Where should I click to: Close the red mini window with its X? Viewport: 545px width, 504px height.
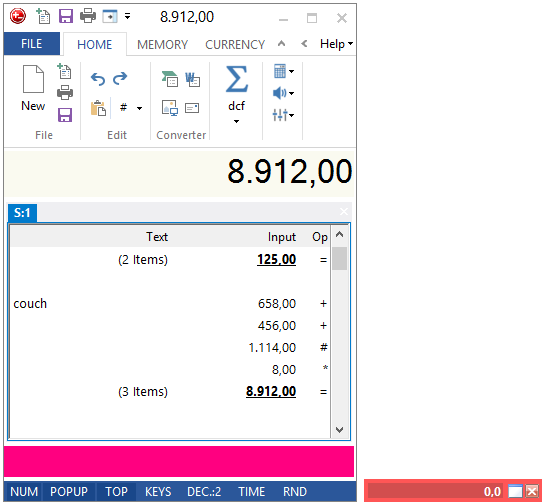tap(532, 491)
